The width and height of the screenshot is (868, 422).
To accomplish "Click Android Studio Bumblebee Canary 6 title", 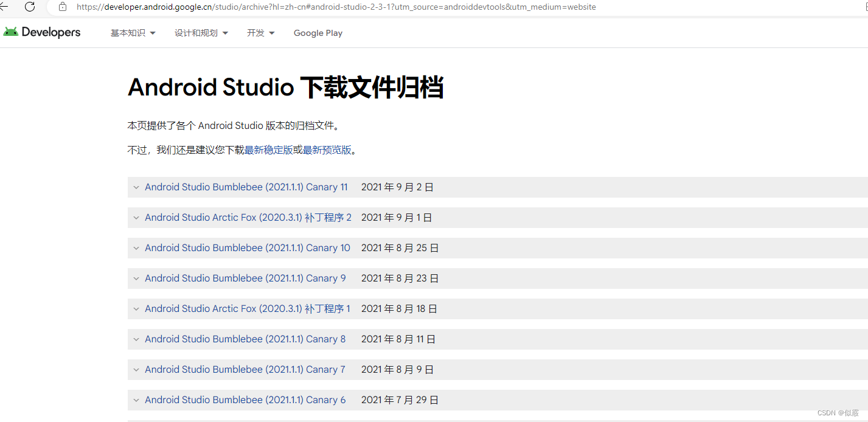I will 245,400.
